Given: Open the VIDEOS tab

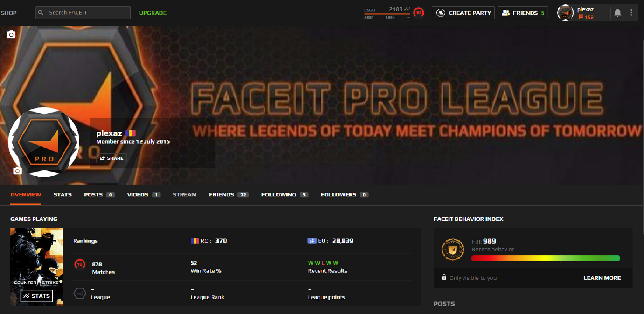Looking at the screenshot, I should pos(143,195).
